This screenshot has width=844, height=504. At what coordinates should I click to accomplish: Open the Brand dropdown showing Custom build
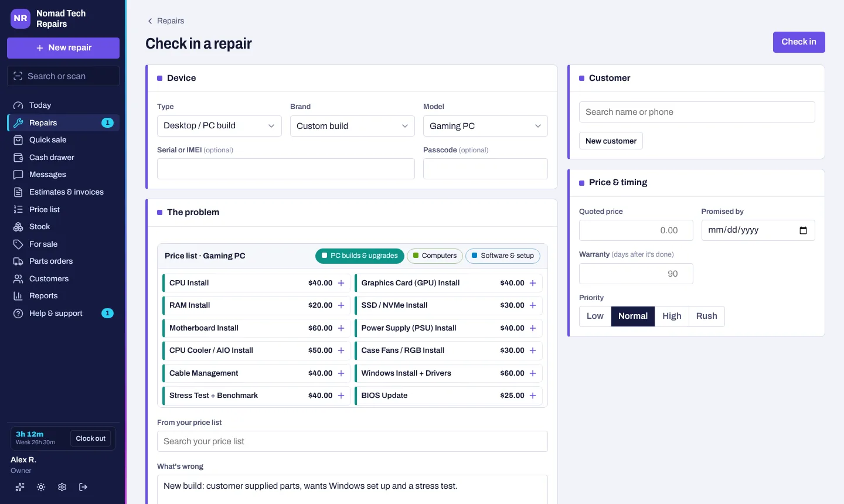point(352,126)
